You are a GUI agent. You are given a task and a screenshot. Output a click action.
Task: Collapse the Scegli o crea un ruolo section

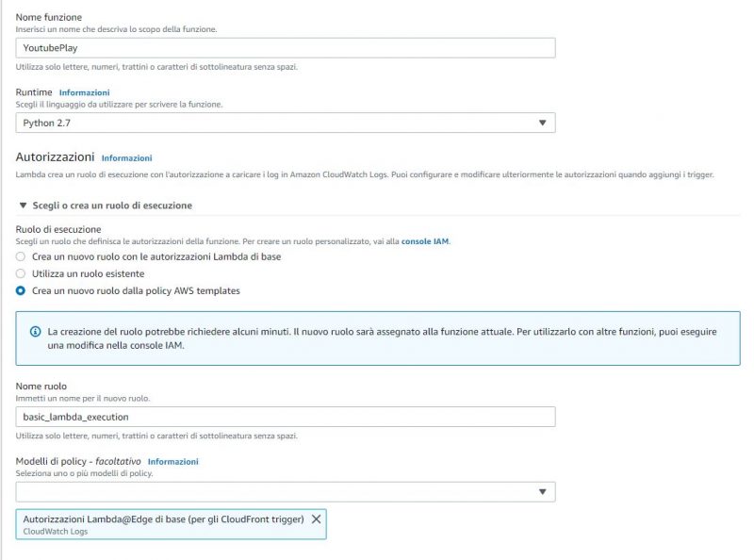point(23,206)
